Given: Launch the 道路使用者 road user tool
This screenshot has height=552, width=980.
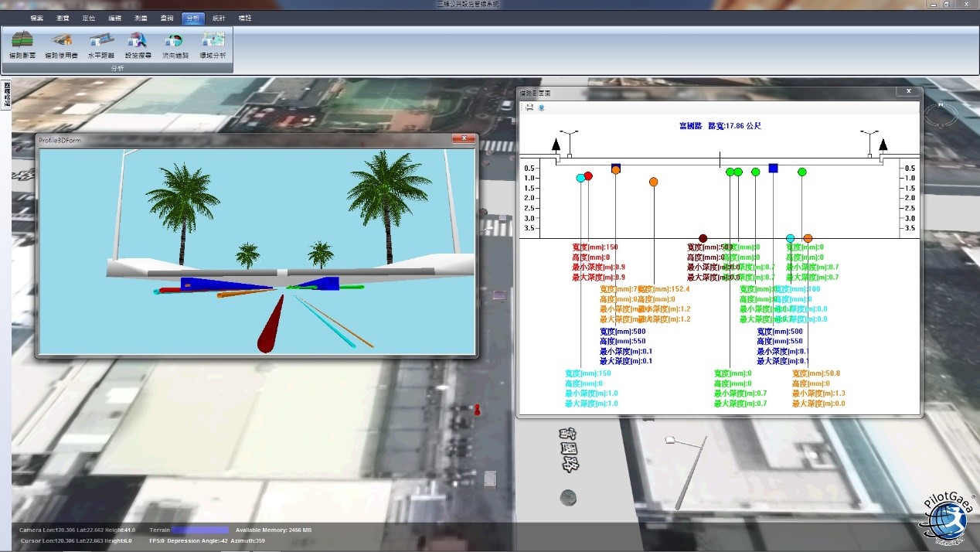Looking at the screenshot, I should pyautogui.click(x=61, y=45).
